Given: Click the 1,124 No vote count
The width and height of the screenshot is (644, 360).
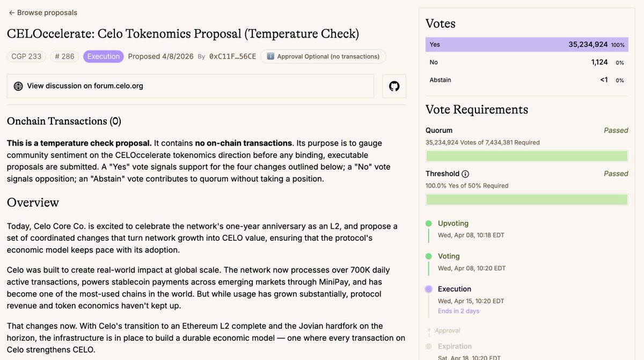Looking at the screenshot, I should click(x=599, y=62).
